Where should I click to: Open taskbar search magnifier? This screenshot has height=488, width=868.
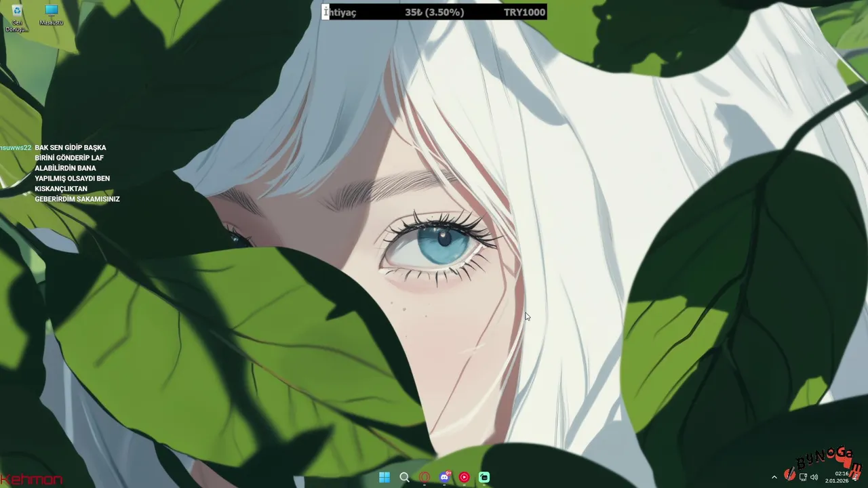pyautogui.click(x=404, y=477)
